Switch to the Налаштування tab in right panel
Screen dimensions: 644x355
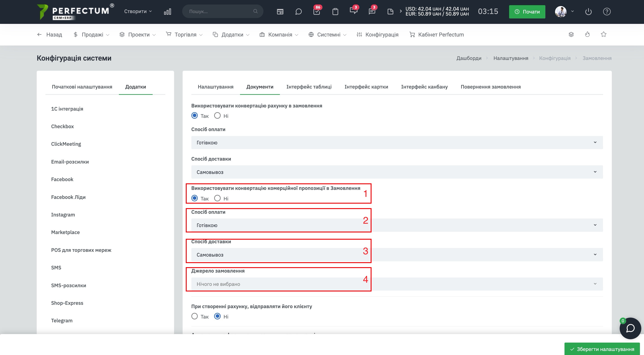pos(215,86)
